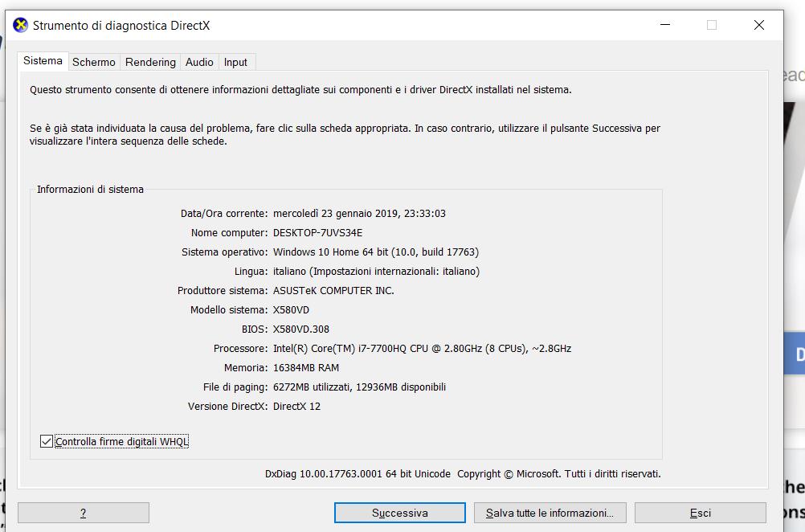Select Windows 10 Home 64 bit value
Screen dimensions: 805x532
click(376, 252)
